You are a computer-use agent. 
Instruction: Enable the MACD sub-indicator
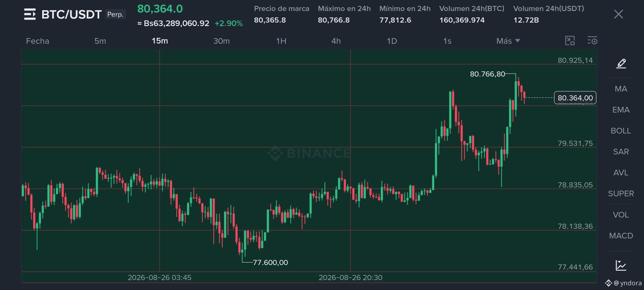621,236
